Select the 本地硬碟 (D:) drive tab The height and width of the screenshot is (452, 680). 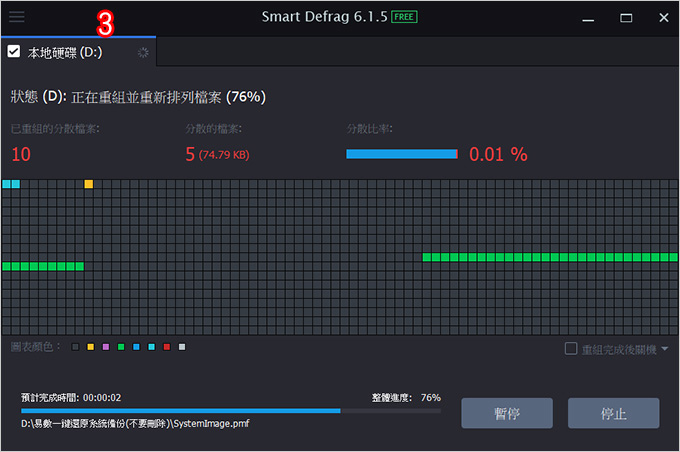click(78, 52)
